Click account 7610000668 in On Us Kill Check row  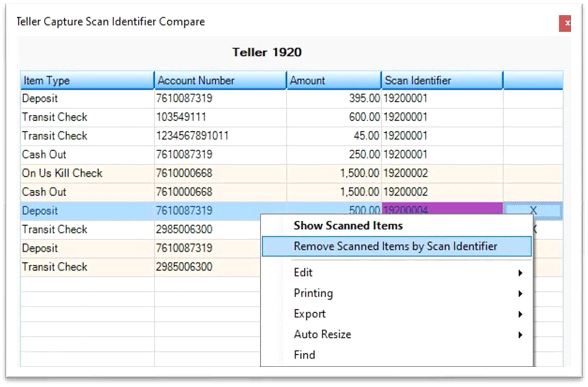click(x=220, y=173)
